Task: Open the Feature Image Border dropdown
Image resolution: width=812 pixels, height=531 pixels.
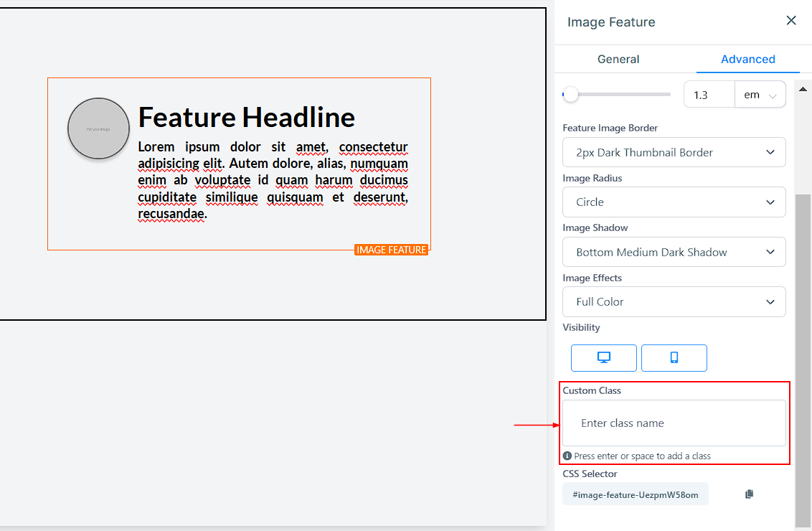Action: (674, 152)
